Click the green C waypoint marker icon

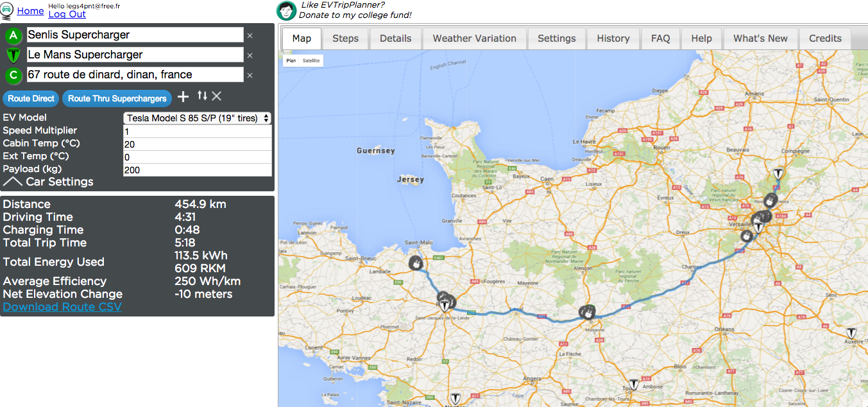pyautogui.click(x=13, y=75)
